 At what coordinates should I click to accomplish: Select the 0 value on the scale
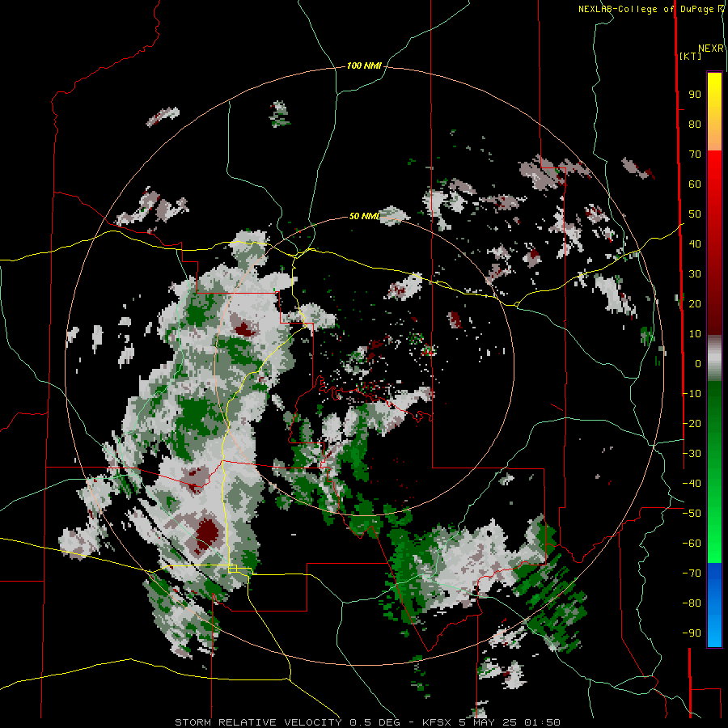click(698, 363)
